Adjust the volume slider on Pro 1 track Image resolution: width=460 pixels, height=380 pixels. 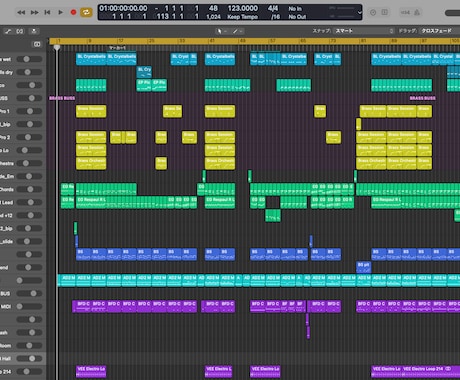[x=29, y=111]
